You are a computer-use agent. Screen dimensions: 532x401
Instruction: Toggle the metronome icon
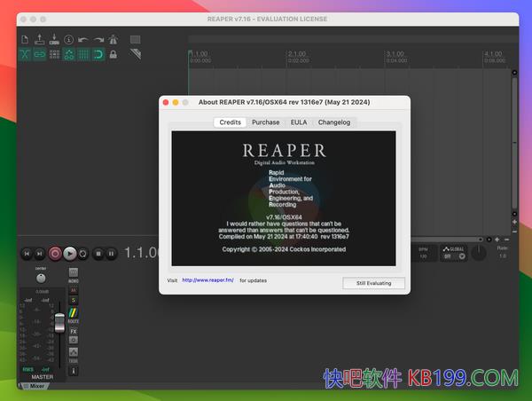point(113,39)
